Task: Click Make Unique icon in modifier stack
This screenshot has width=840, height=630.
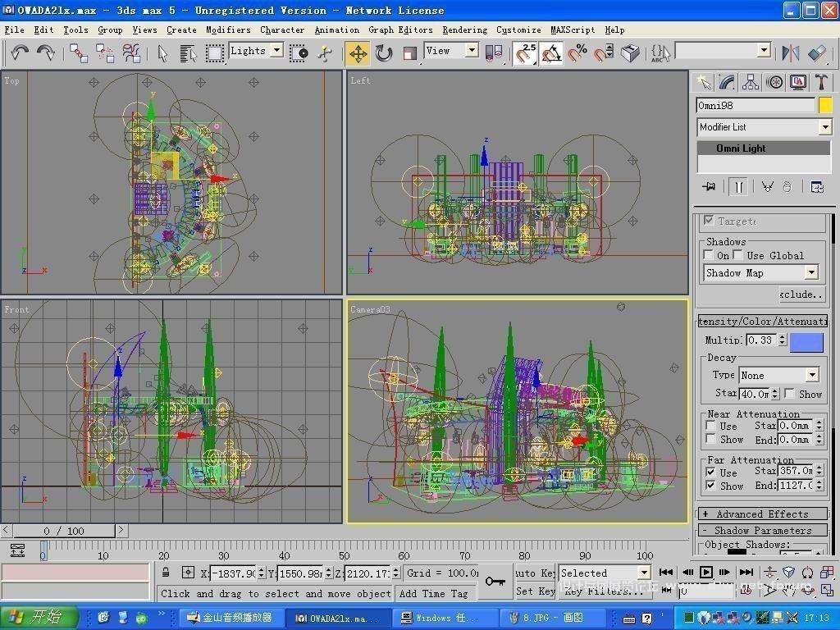Action: 767,187
